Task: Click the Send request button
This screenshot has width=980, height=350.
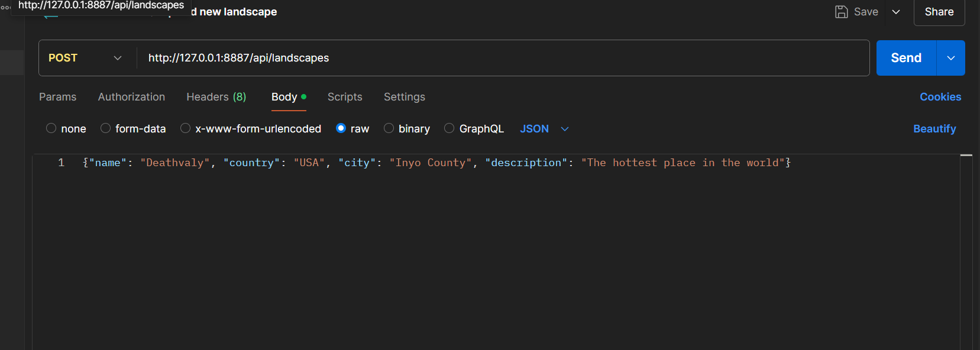Action: coord(906,58)
